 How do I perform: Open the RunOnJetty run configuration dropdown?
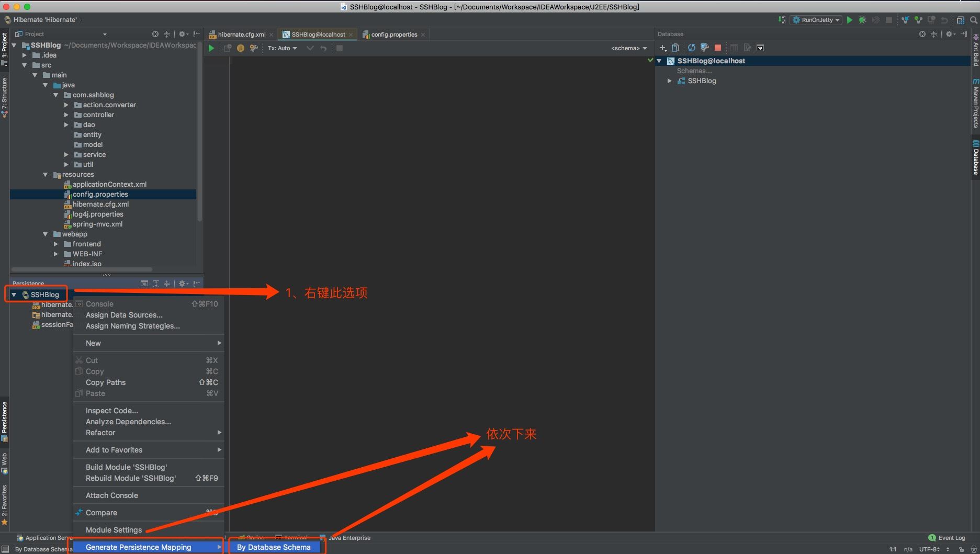pos(816,20)
